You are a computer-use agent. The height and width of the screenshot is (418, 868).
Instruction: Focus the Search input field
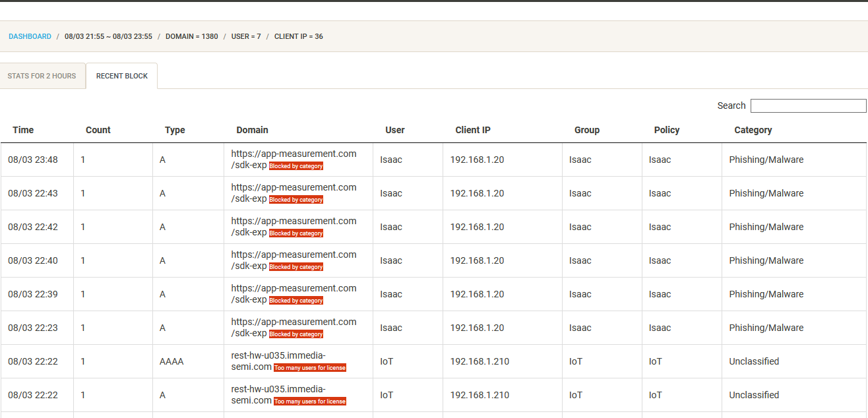click(808, 105)
